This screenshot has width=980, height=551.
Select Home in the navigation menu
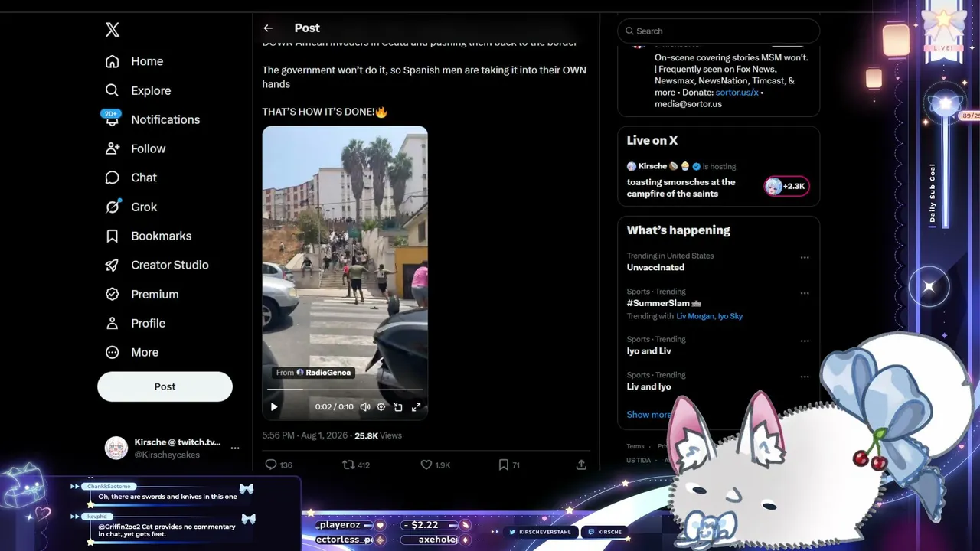point(147,61)
